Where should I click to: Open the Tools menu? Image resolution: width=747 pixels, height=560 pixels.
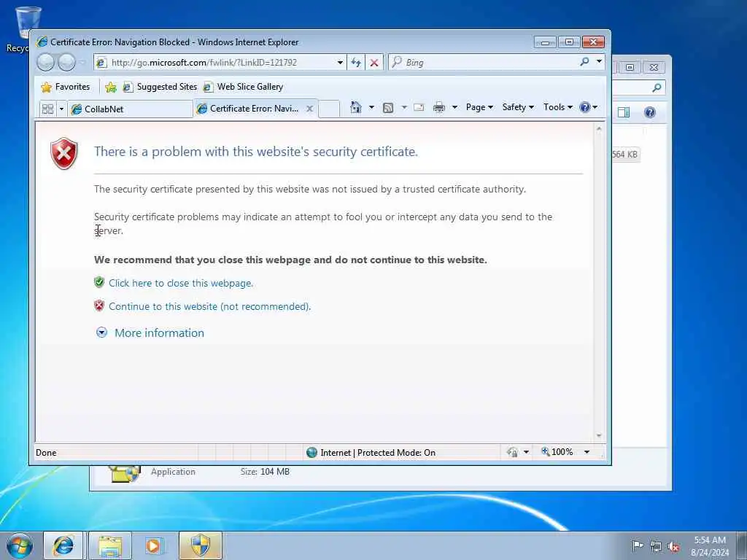click(558, 107)
